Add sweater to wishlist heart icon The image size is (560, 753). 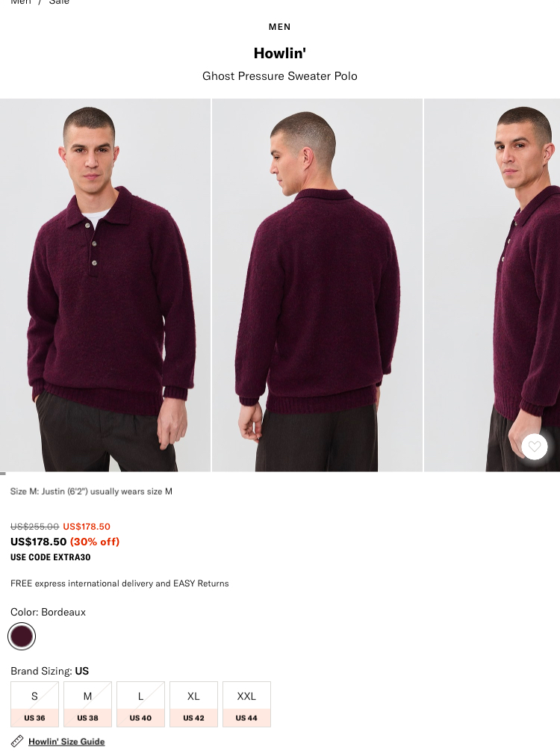pyautogui.click(x=534, y=447)
